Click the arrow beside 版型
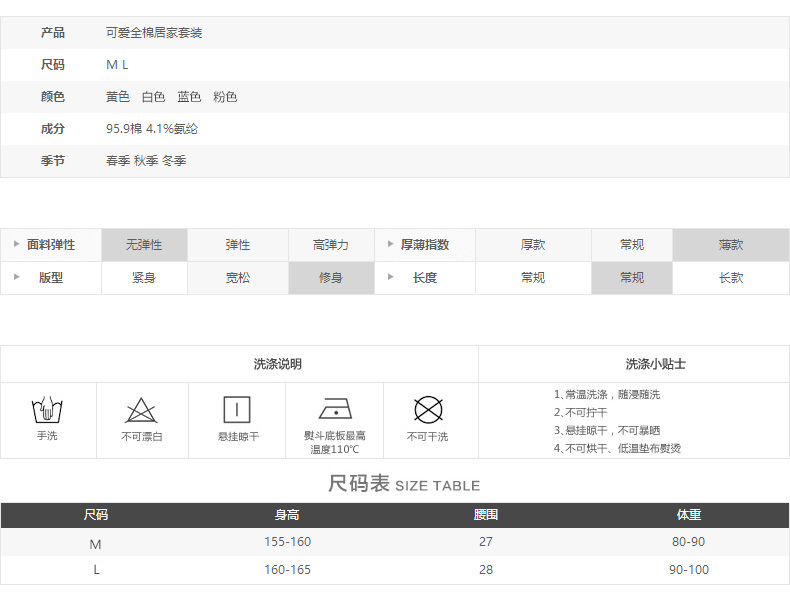This screenshot has height=595, width=790. pyautogui.click(x=16, y=277)
